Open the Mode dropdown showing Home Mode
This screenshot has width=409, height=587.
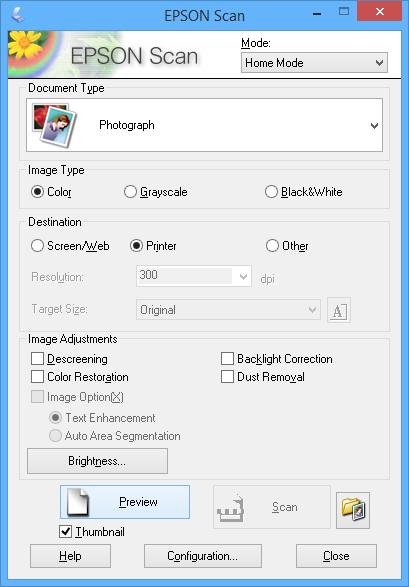coord(314,63)
